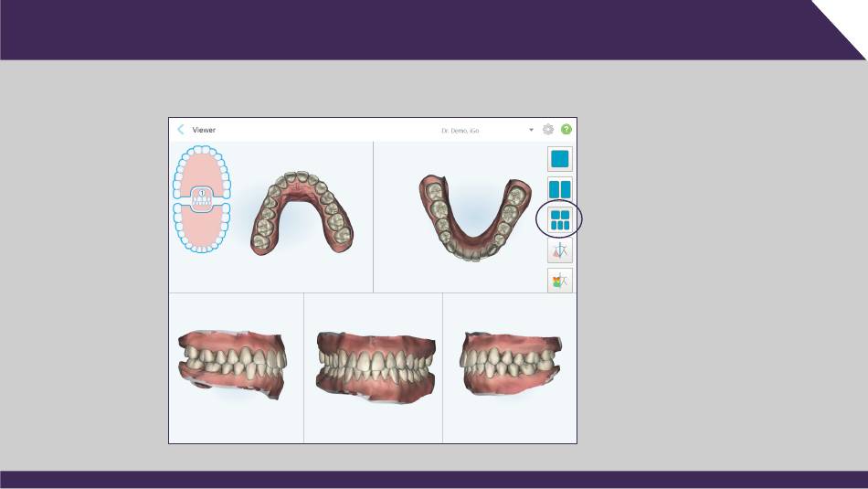
Task: Open the occlusal clearance analysis tool
Action: [560, 250]
